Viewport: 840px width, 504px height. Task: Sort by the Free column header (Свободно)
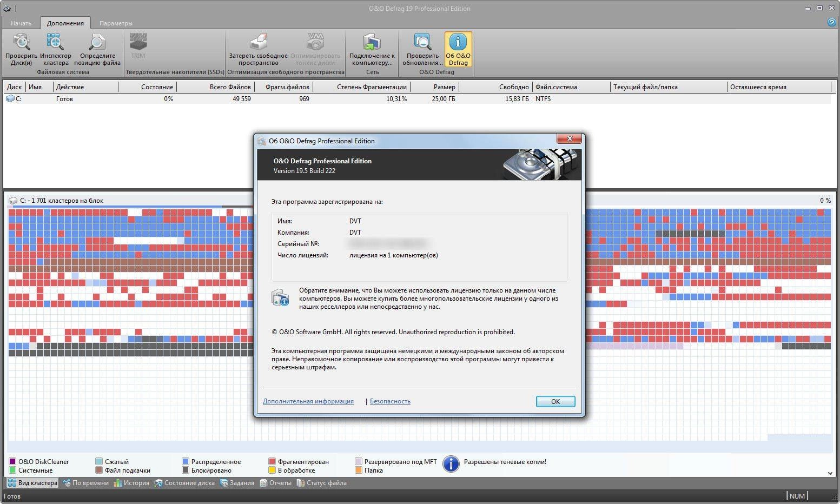click(x=495, y=87)
